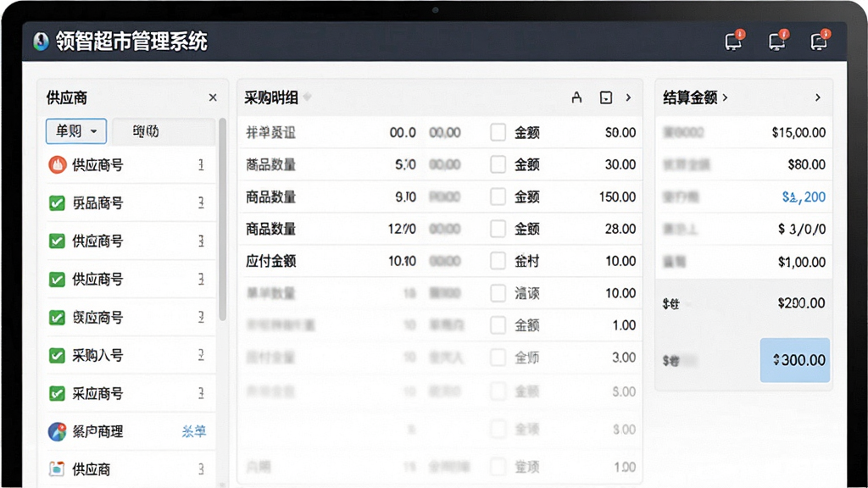Screen dimensions: 868x488
Task: Open the dropdown at the top of the 供应商 panel
Action: coord(75,131)
